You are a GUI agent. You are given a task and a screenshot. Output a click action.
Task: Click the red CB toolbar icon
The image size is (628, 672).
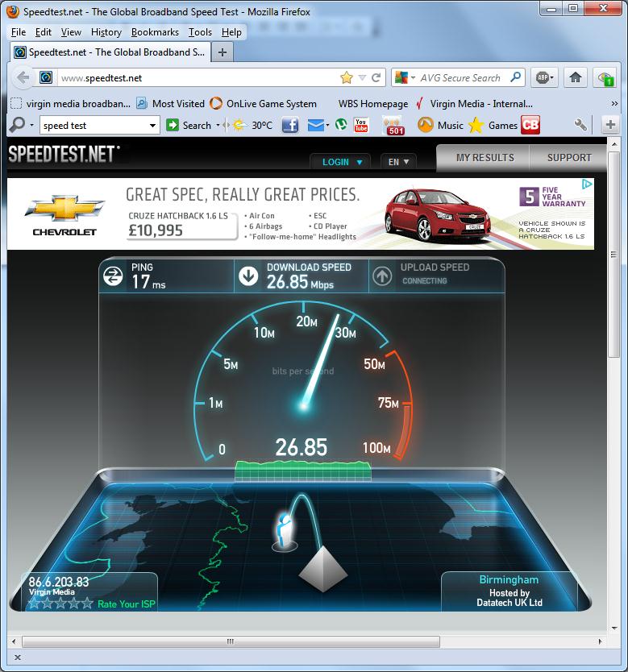530,125
